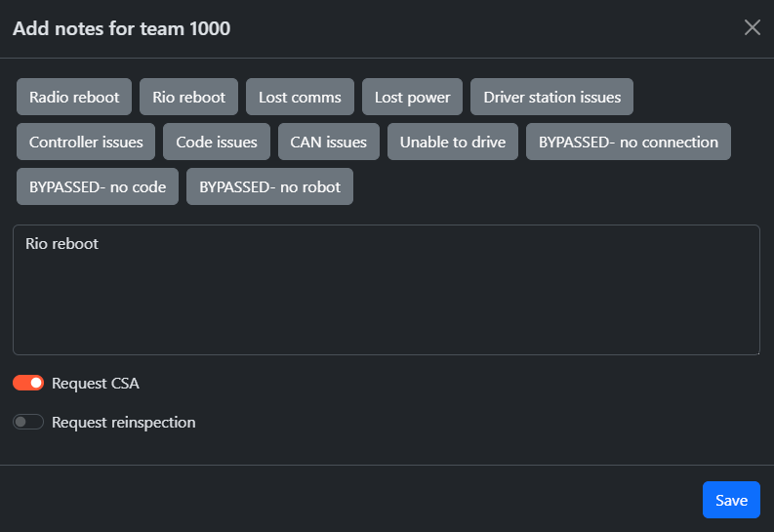The height and width of the screenshot is (532, 774).
Task: Click the Request reinspection label
Action: tap(124, 423)
